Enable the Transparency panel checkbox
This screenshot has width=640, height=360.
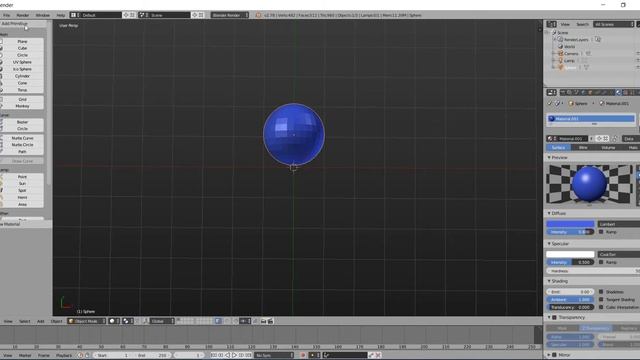(x=554, y=318)
